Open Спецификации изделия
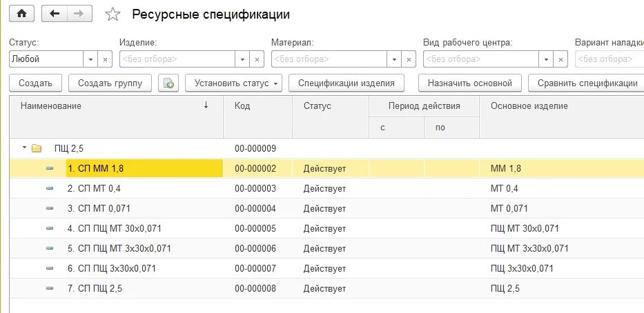Viewport: 644px width, 313px height. tap(347, 83)
